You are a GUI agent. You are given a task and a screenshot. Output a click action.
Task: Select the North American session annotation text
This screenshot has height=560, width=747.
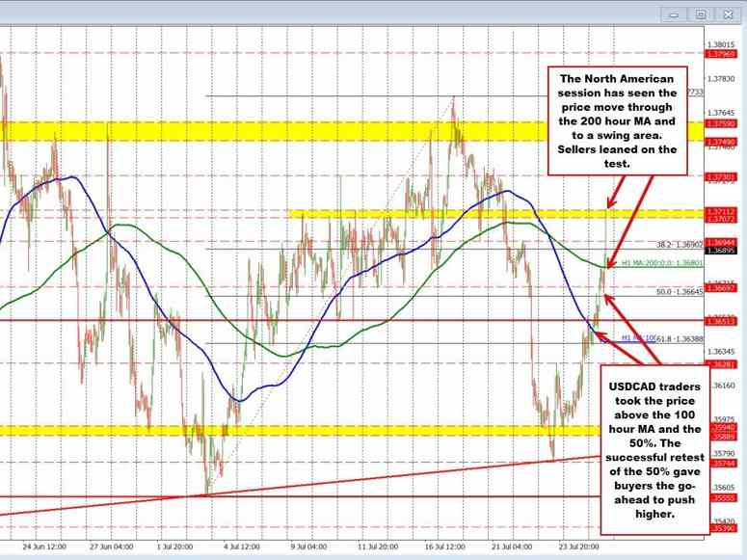618,121
